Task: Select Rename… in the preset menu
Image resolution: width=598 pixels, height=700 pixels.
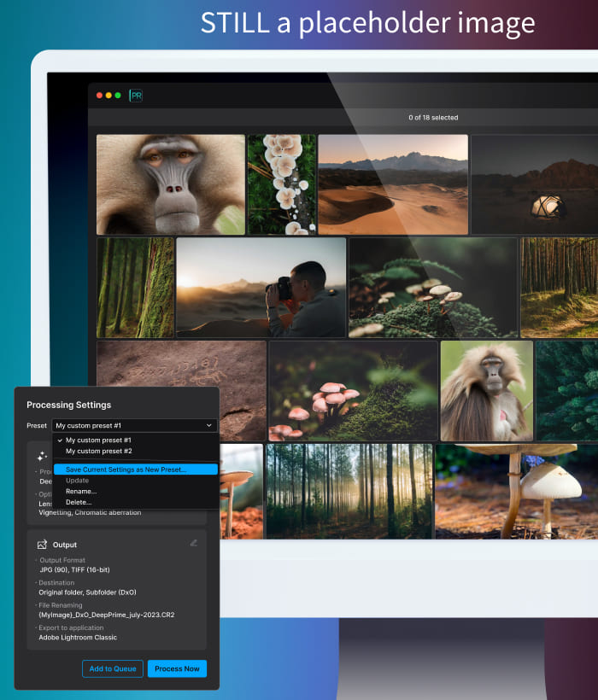Action: pyautogui.click(x=81, y=491)
